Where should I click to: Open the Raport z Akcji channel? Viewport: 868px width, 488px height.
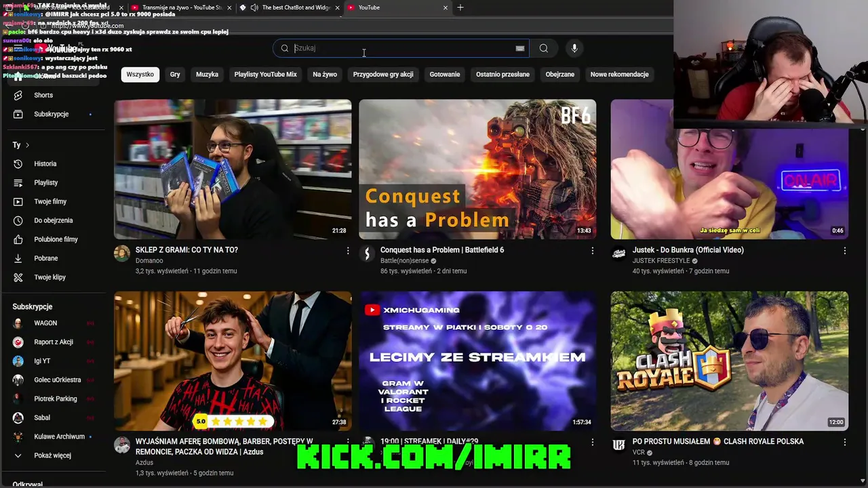tap(54, 342)
